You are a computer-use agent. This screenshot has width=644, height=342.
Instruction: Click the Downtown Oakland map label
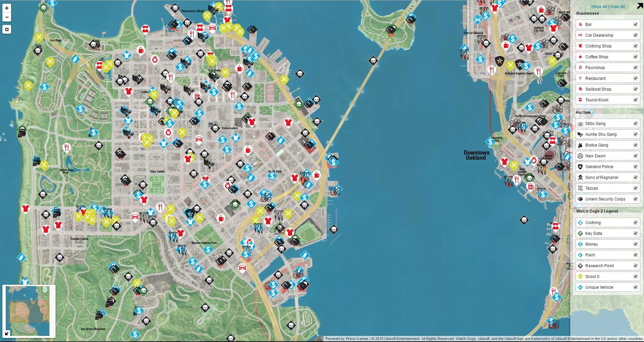pos(476,155)
